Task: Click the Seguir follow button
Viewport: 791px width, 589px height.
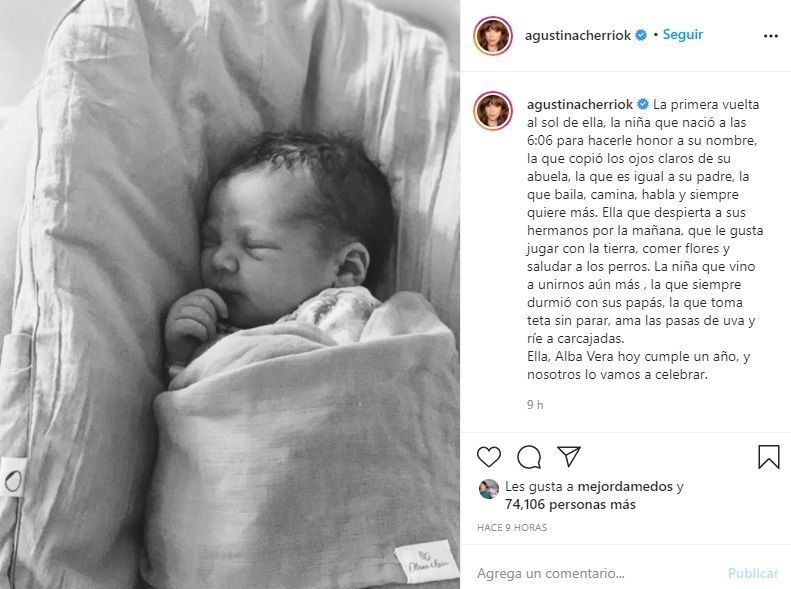Action: point(683,35)
